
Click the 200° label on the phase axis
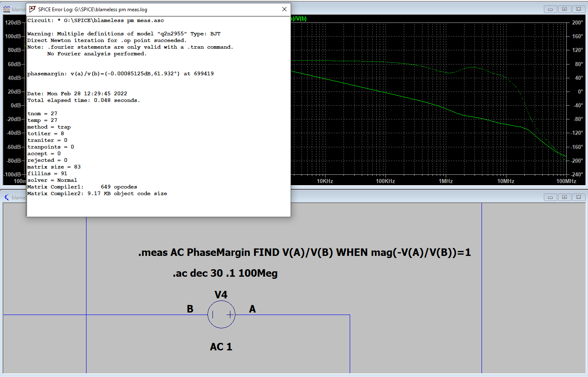click(578, 22)
